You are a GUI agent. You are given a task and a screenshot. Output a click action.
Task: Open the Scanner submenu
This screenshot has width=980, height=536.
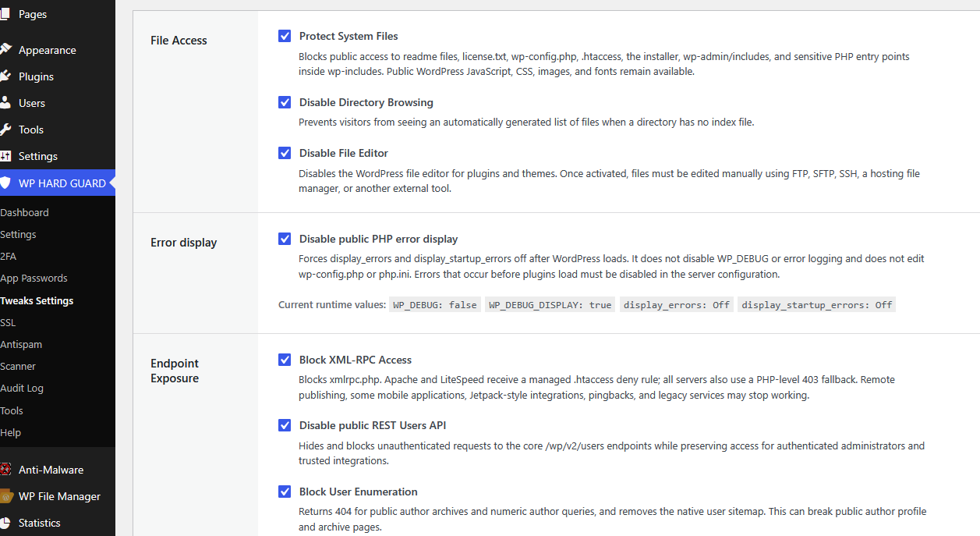[18, 366]
